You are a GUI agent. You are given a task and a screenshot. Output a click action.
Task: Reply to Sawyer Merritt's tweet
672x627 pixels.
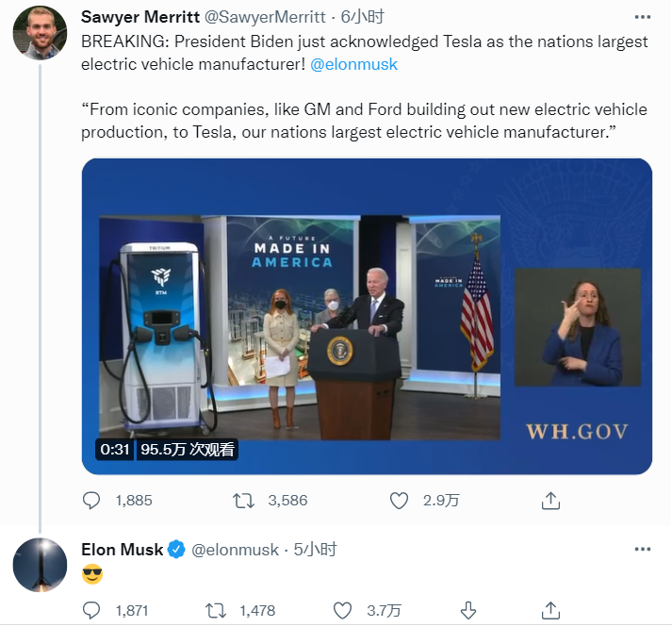click(x=91, y=501)
